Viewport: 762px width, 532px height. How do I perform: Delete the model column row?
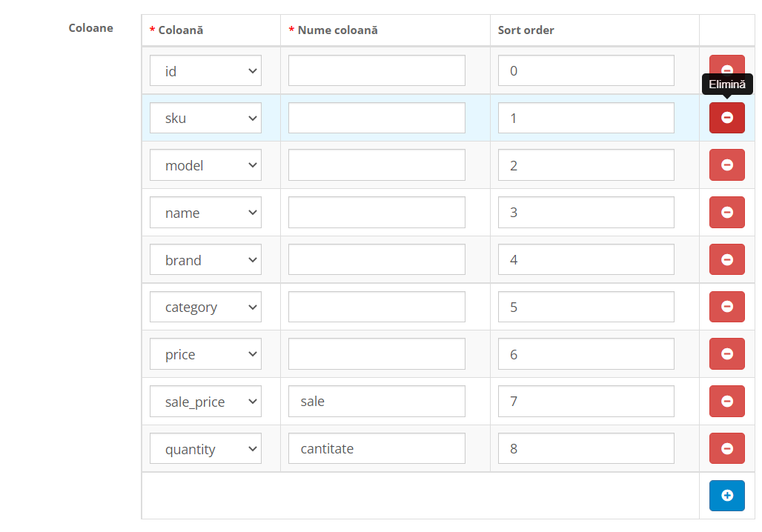pos(726,165)
